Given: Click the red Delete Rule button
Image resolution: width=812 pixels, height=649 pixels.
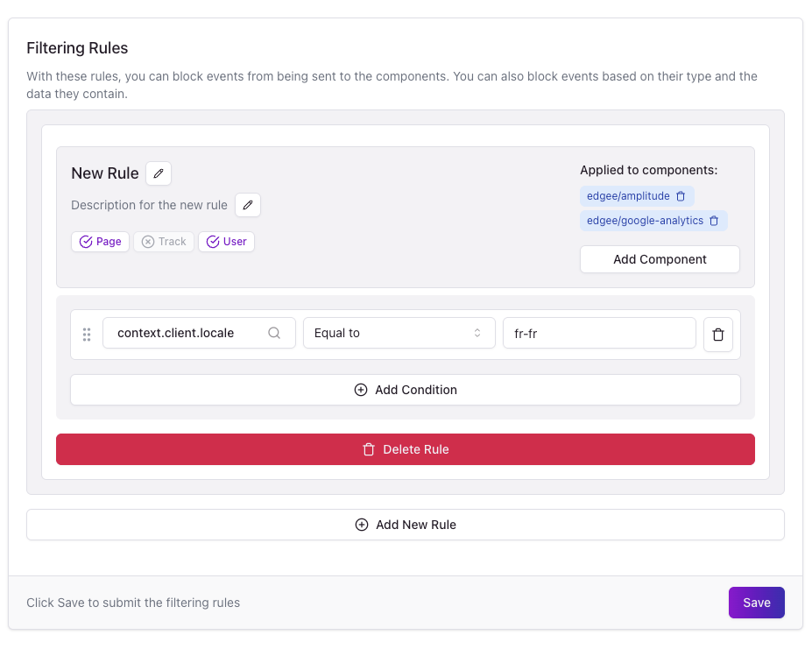Looking at the screenshot, I should pos(406,449).
